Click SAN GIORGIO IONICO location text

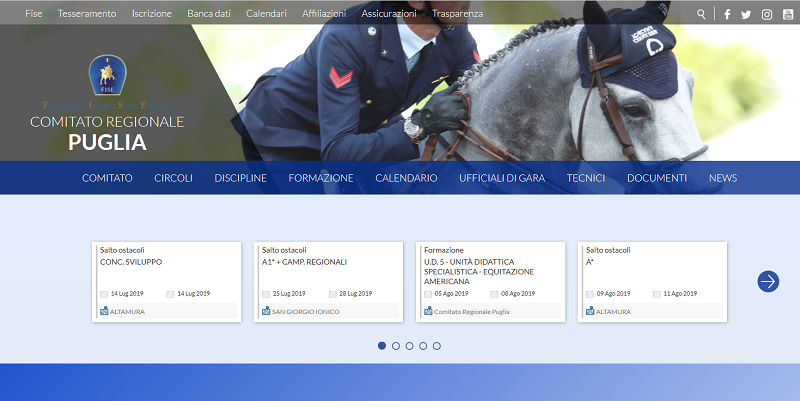(306, 311)
